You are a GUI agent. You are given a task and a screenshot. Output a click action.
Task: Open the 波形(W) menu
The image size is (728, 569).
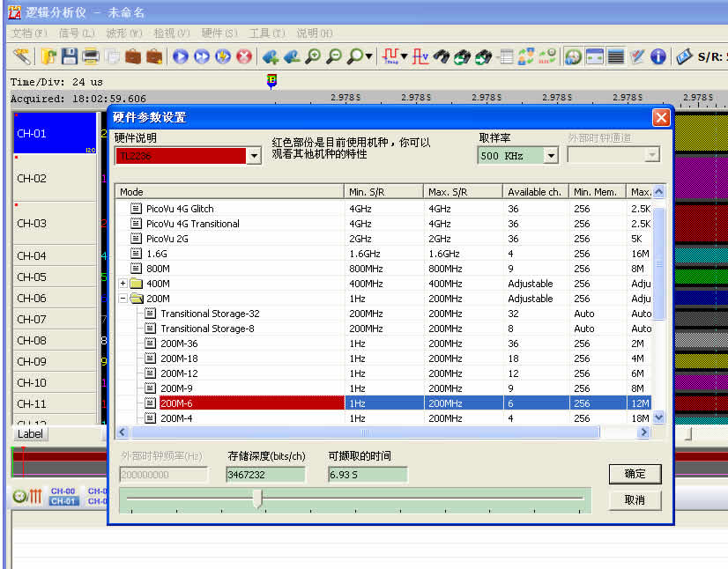point(124,33)
